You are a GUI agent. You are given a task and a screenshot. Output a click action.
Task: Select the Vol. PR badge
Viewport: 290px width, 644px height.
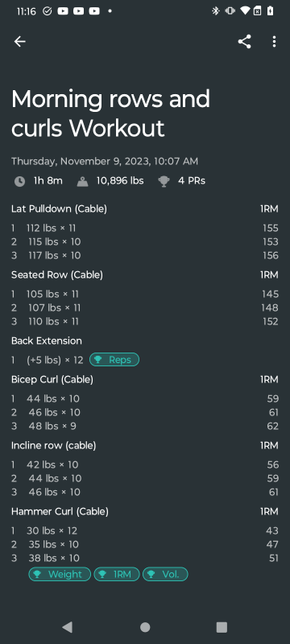[165, 574]
